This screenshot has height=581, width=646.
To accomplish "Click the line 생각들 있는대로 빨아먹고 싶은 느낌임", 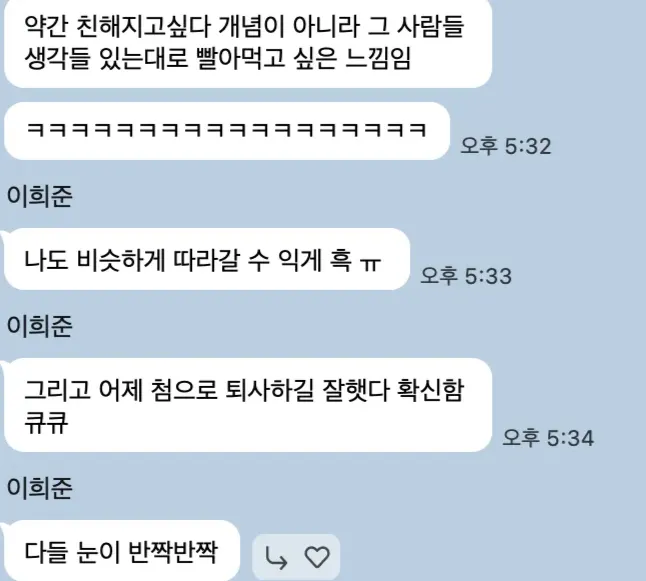I will [x=218, y=58].
